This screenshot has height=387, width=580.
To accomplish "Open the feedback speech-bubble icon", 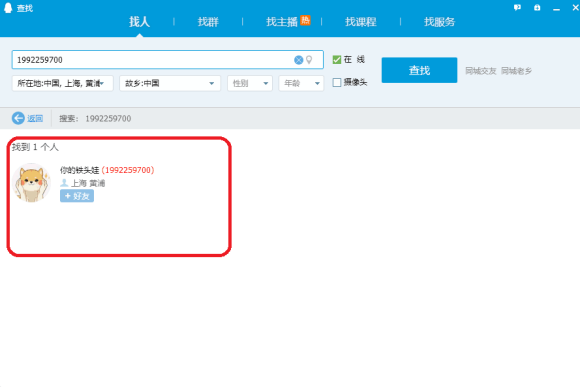I will (x=517, y=7).
